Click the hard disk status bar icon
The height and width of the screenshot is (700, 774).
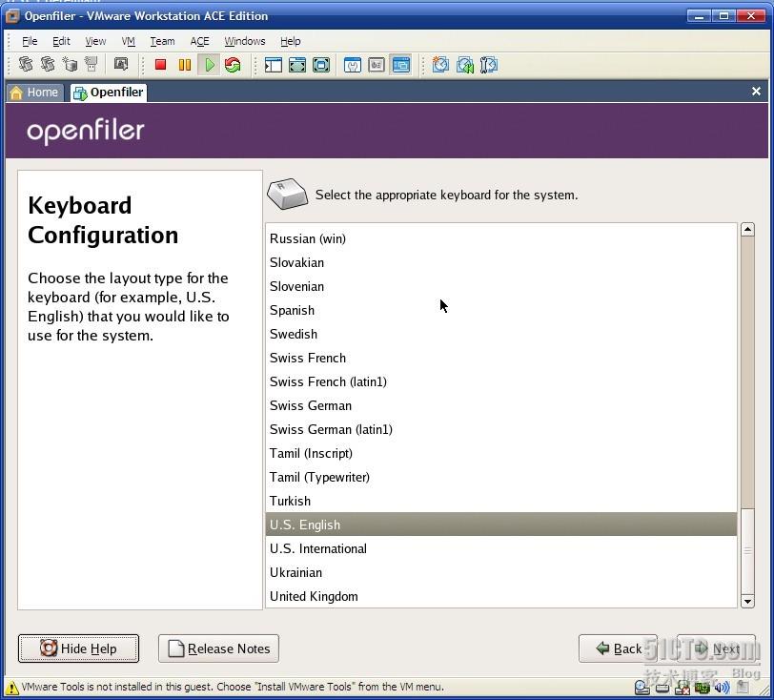pyautogui.click(x=662, y=688)
